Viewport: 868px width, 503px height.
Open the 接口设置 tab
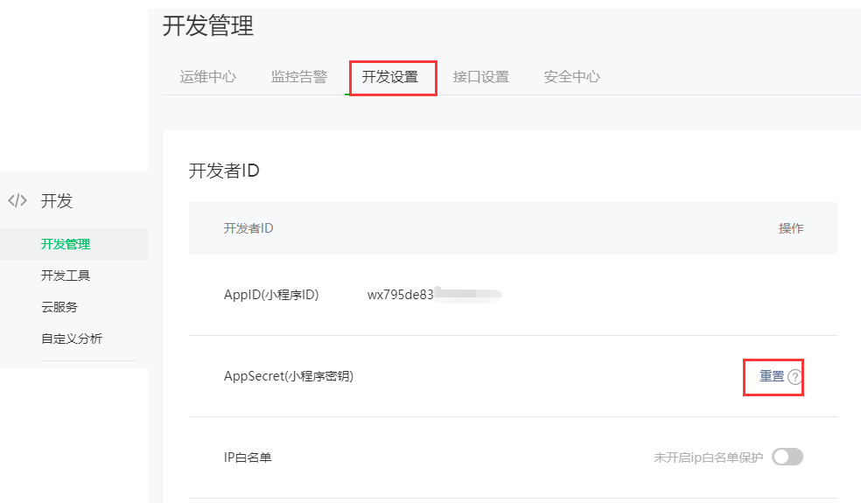point(480,77)
